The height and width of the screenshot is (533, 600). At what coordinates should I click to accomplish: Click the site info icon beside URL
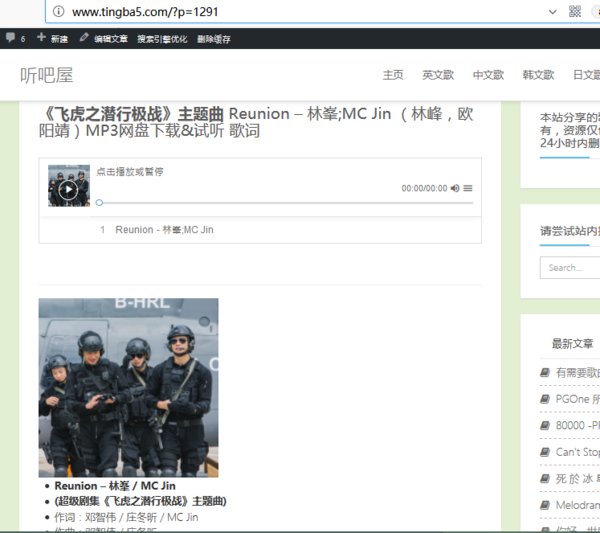(x=59, y=12)
